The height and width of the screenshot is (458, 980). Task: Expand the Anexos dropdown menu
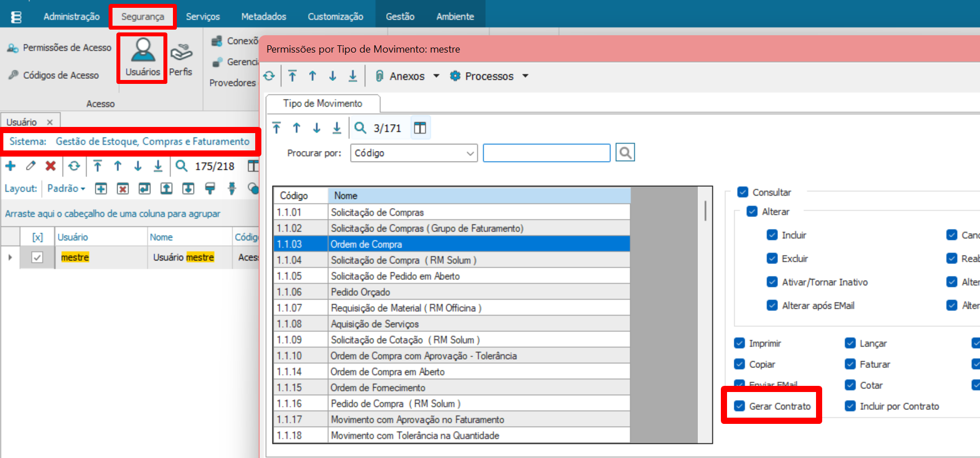point(437,76)
